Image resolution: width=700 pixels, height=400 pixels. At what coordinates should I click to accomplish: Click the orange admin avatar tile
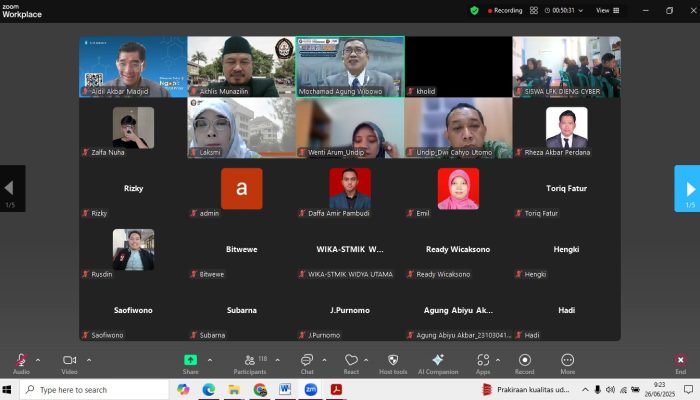click(x=242, y=188)
